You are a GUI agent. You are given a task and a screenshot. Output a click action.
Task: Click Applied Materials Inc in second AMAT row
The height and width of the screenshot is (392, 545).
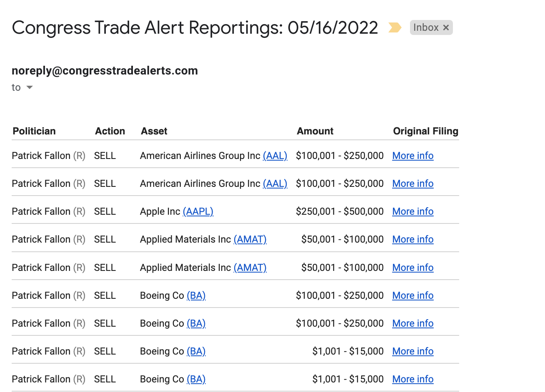(185, 268)
